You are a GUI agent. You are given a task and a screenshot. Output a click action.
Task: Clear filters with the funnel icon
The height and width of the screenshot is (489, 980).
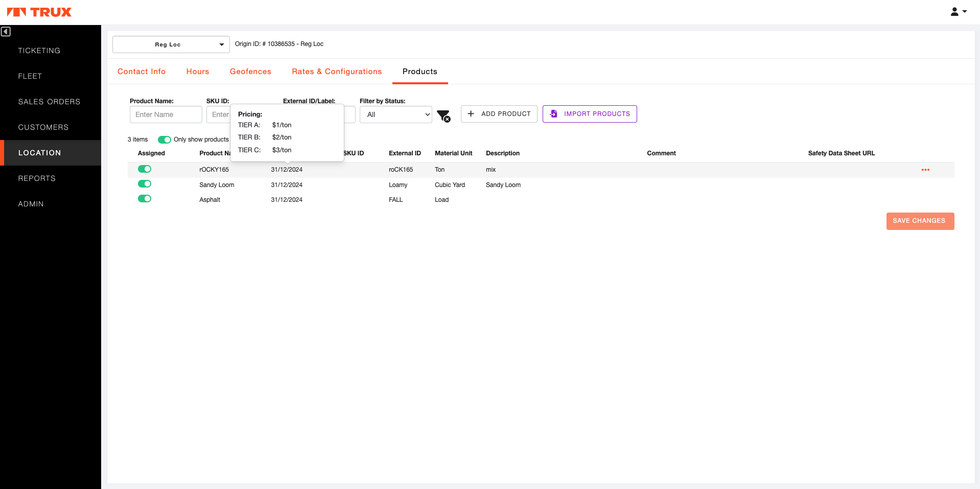pyautogui.click(x=444, y=116)
